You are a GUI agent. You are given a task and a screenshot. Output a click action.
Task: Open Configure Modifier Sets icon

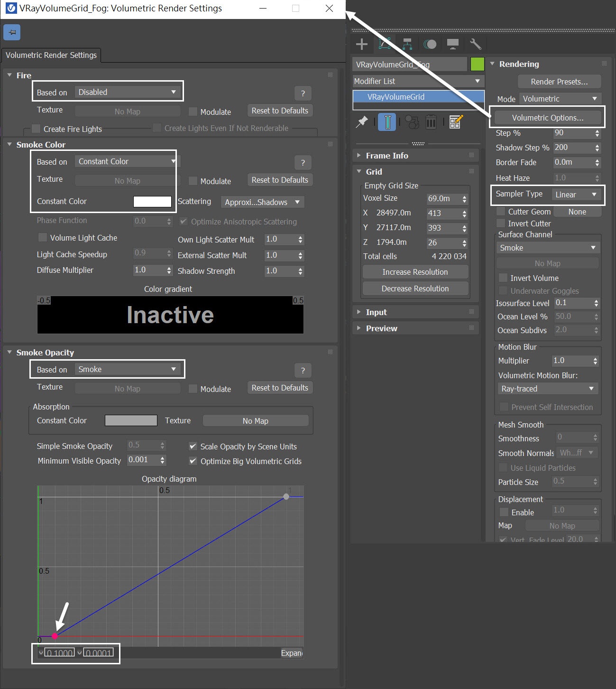[456, 121]
